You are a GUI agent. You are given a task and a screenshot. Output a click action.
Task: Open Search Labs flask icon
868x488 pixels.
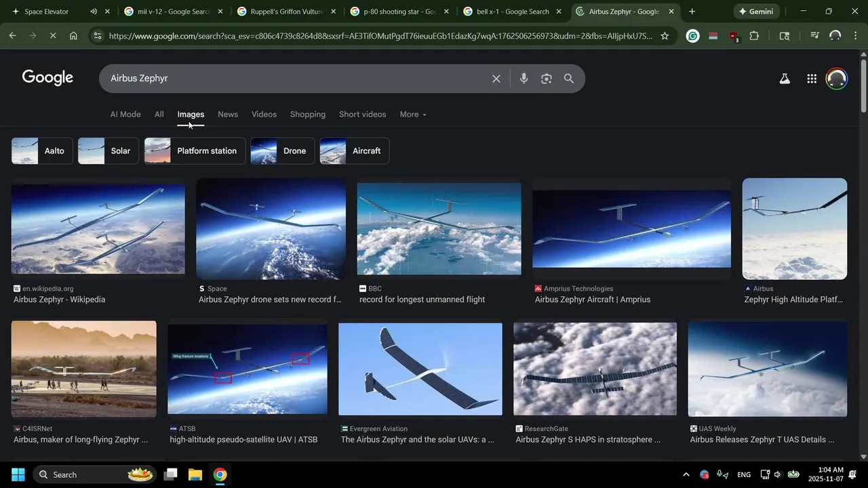point(785,79)
